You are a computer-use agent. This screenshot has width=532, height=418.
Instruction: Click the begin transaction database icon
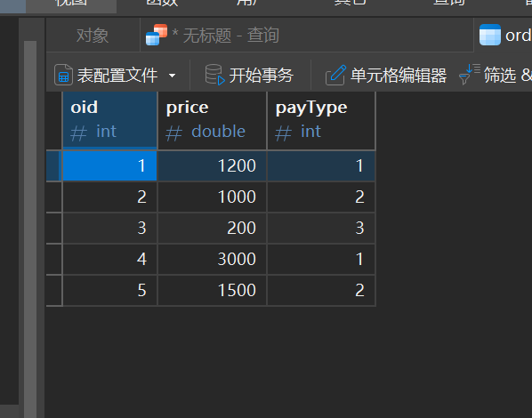tap(214, 75)
